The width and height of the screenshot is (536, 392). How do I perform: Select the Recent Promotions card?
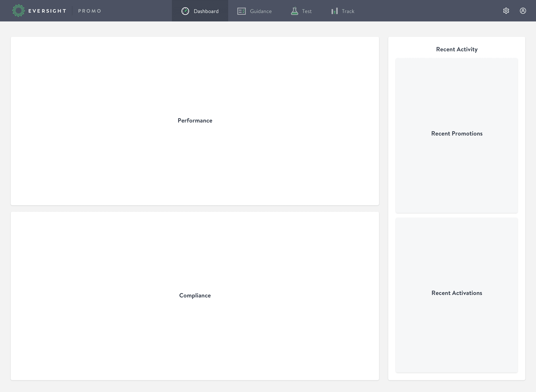pyautogui.click(x=457, y=136)
